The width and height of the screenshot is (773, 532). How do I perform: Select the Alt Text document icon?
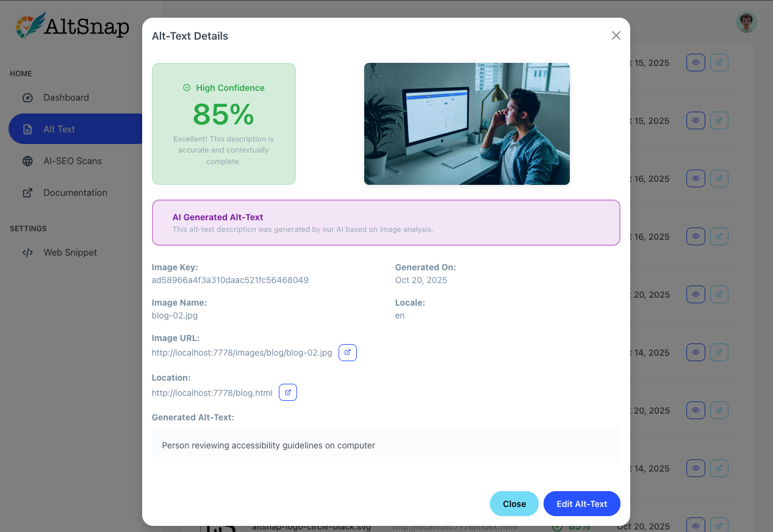(27, 129)
